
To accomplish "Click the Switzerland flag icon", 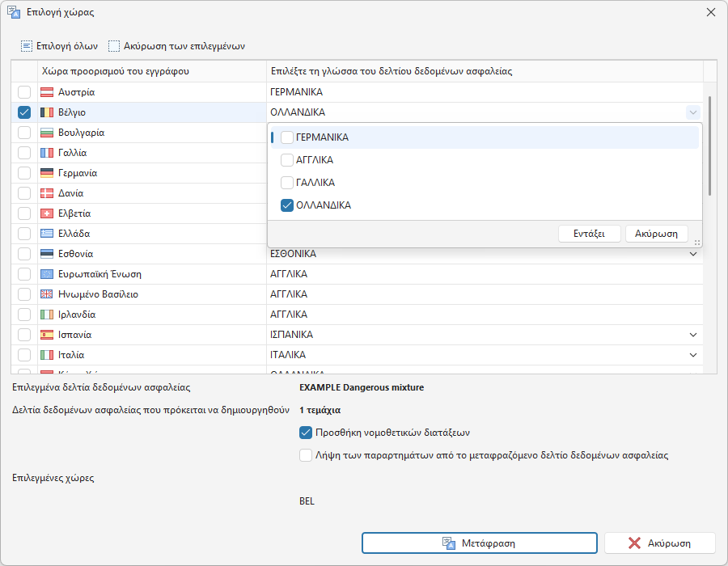I will coord(47,213).
